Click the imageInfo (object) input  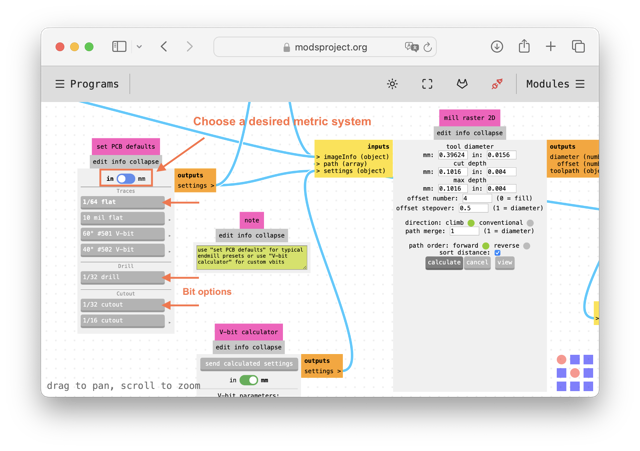353,157
